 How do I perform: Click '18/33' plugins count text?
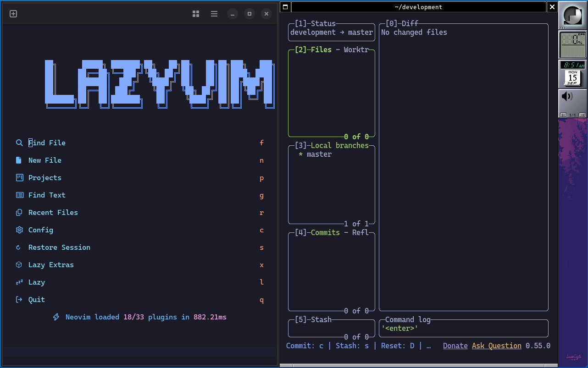pos(133,317)
